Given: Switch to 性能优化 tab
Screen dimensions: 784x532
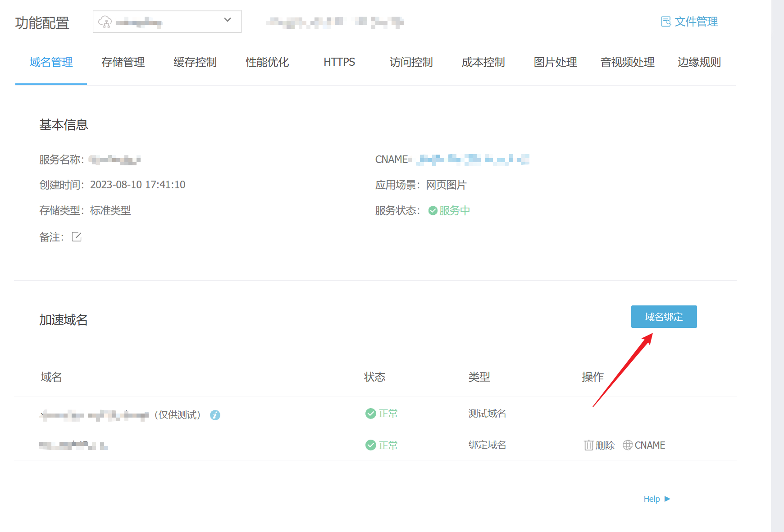Looking at the screenshot, I should click(x=267, y=62).
